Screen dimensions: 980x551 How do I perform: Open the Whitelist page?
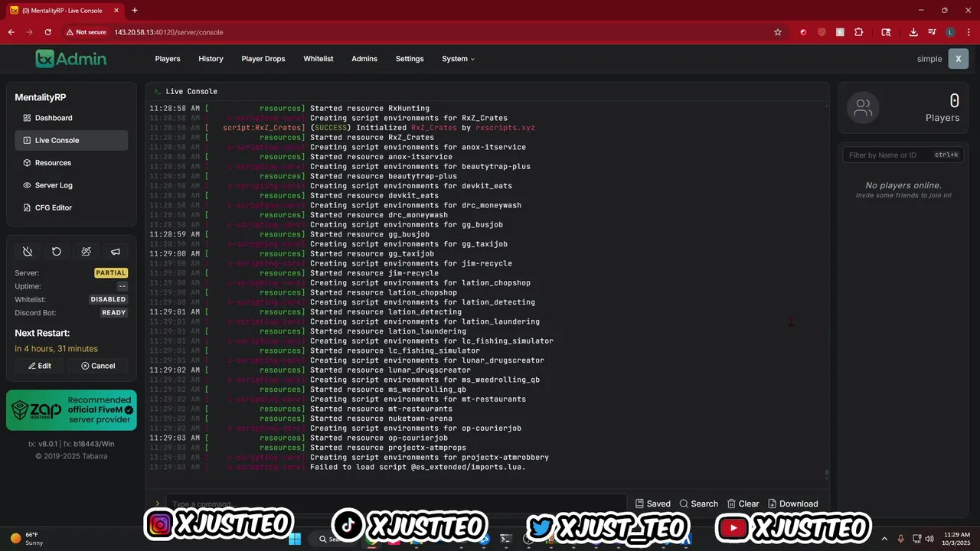[318, 59]
